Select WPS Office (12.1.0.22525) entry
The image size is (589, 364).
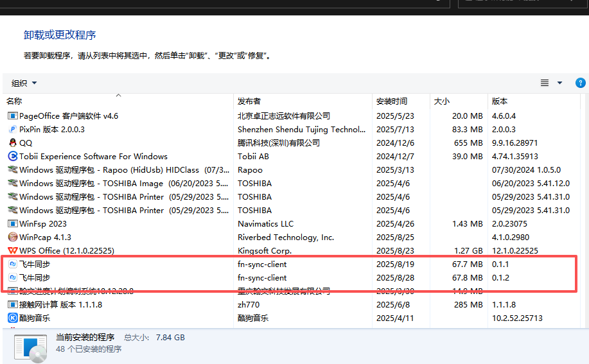(67, 250)
